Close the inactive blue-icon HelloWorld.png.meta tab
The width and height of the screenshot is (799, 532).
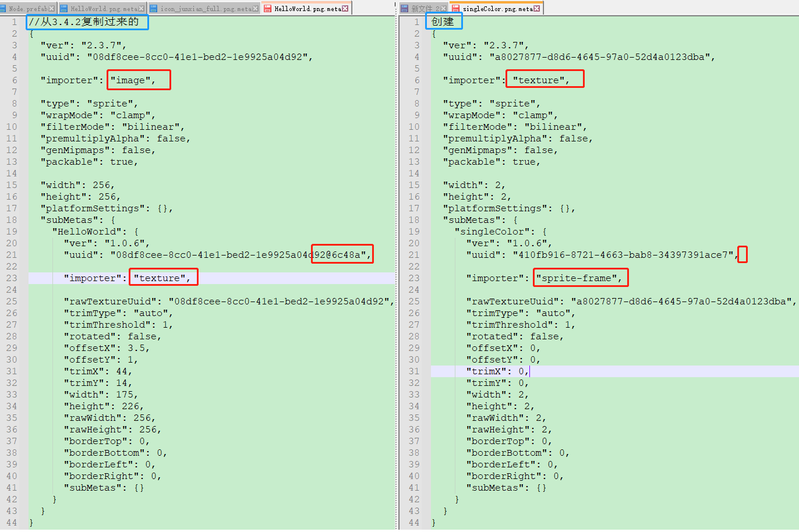(x=141, y=9)
